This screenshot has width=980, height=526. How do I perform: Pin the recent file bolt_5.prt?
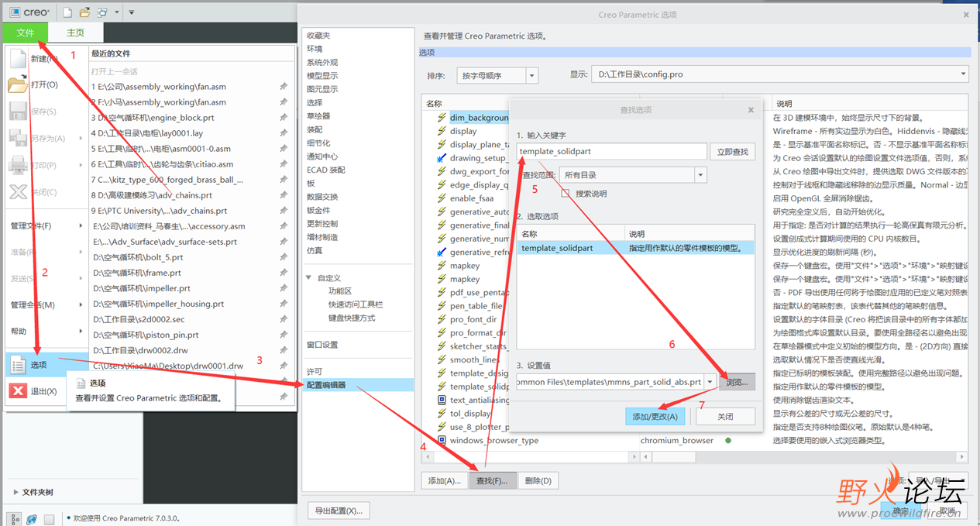tap(283, 257)
